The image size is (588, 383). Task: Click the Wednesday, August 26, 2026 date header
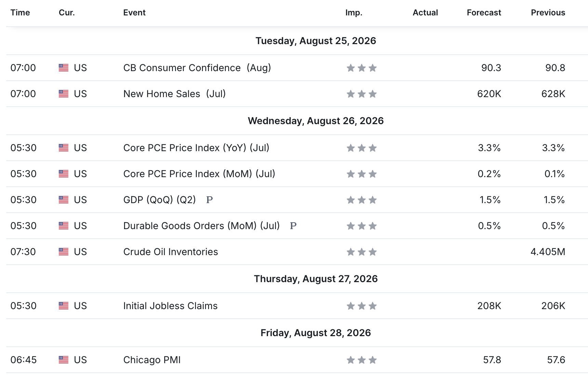(x=316, y=121)
